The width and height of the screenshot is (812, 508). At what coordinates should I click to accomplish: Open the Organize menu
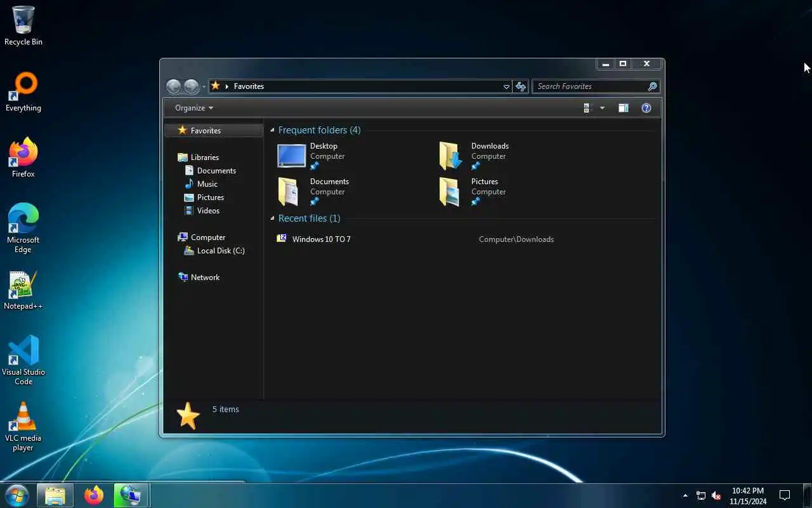pos(194,108)
